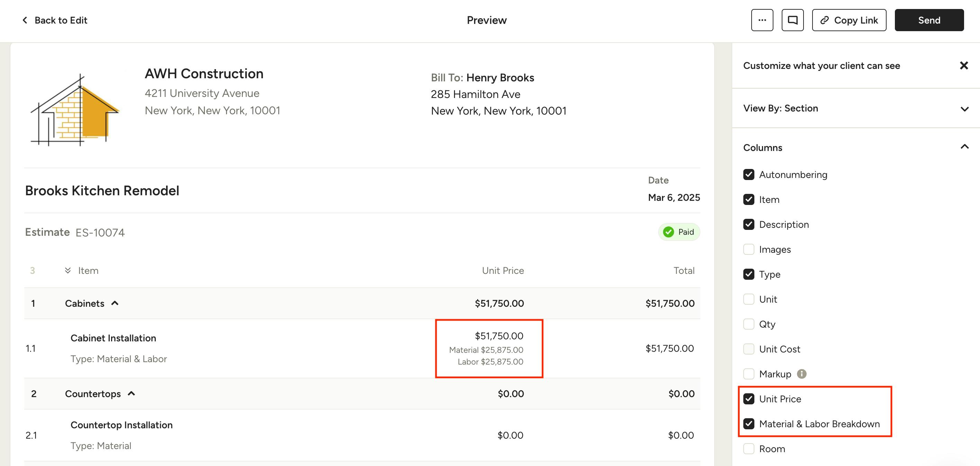This screenshot has height=466, width=980.
Task: Uncheck the Autonumbering column checkbox
Action: coord(749,174)
